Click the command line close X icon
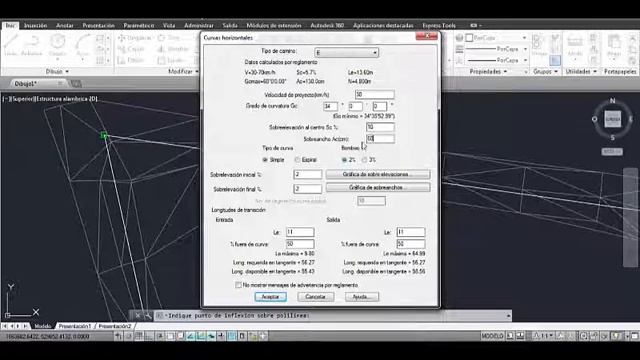 click(x=138, y=316)
